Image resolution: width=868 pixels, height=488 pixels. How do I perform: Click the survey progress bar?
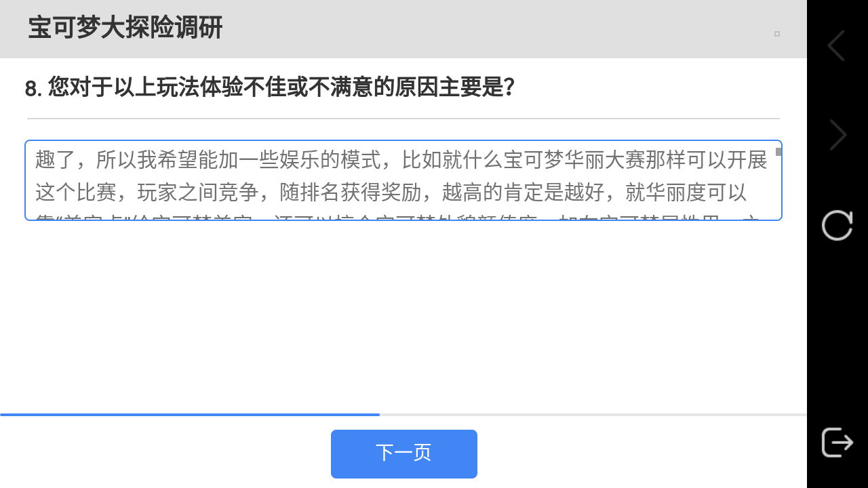pyautogui.click(x=403, y=414)
